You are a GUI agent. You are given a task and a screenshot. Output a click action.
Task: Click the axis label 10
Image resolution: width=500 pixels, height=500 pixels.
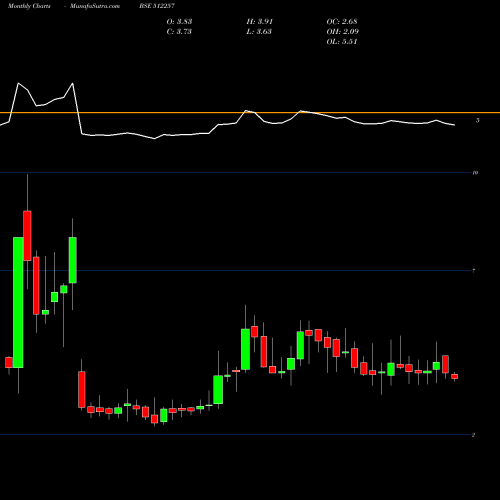click(x=475, y=173)
